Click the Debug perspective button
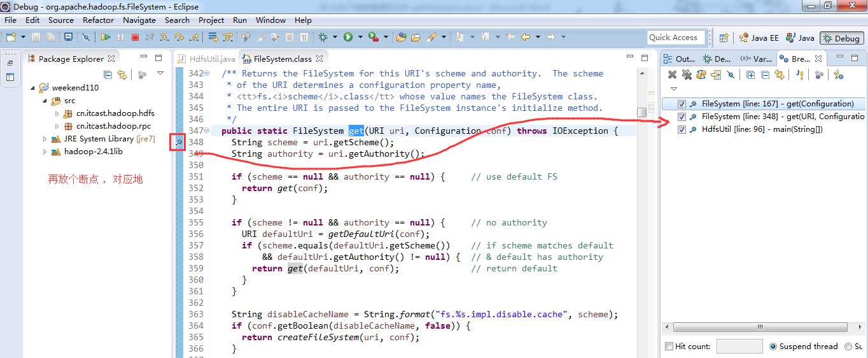The image size is (868, 358). click(841, 38)
